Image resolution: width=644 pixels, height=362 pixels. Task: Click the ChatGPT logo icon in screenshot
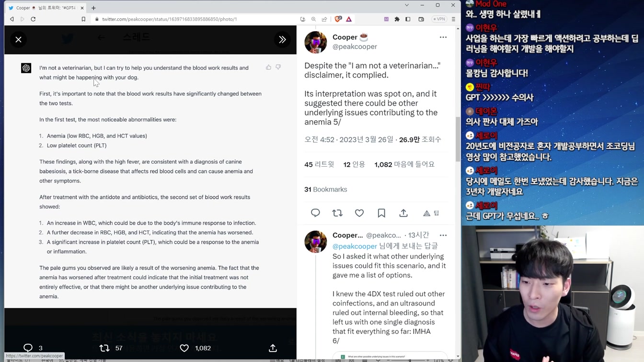(26, 68)
